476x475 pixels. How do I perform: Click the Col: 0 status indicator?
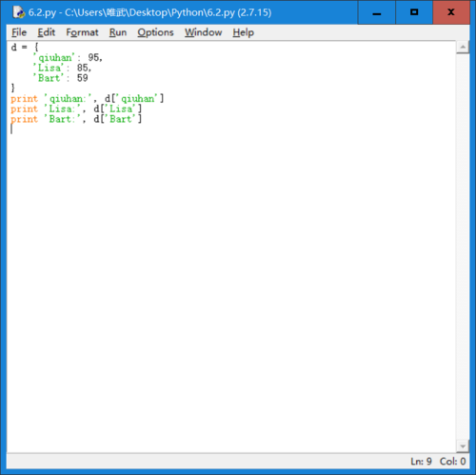click(x=452, y=461)
